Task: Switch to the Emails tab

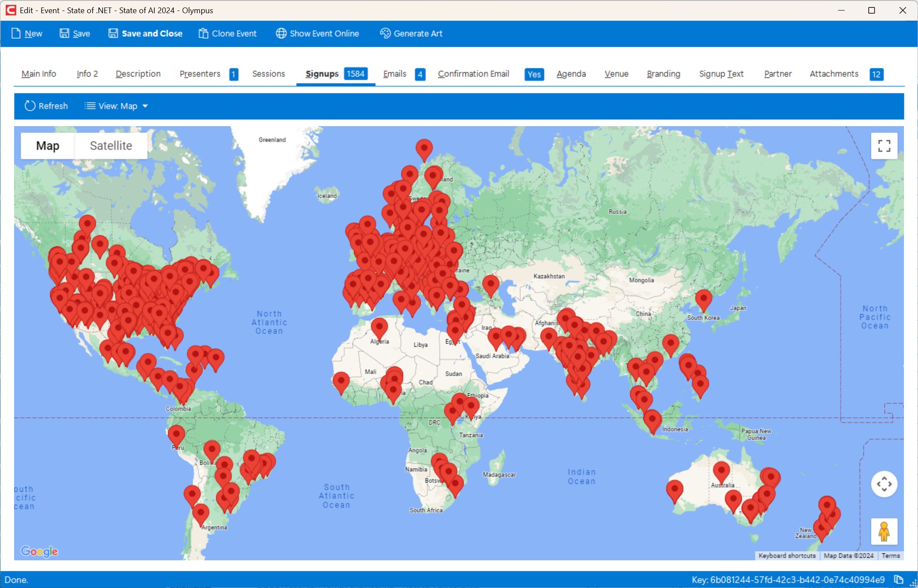Action: pos(394,74)
